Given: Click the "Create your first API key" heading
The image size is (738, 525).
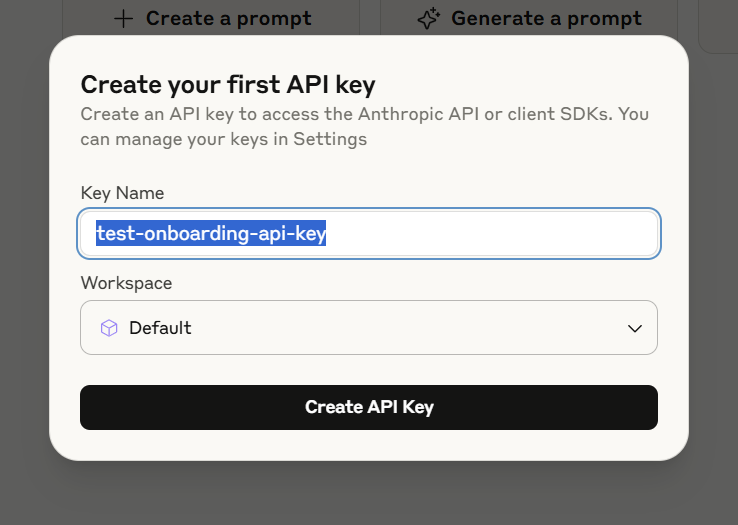Looking at the screenshot, I should (x=228, y=84).
